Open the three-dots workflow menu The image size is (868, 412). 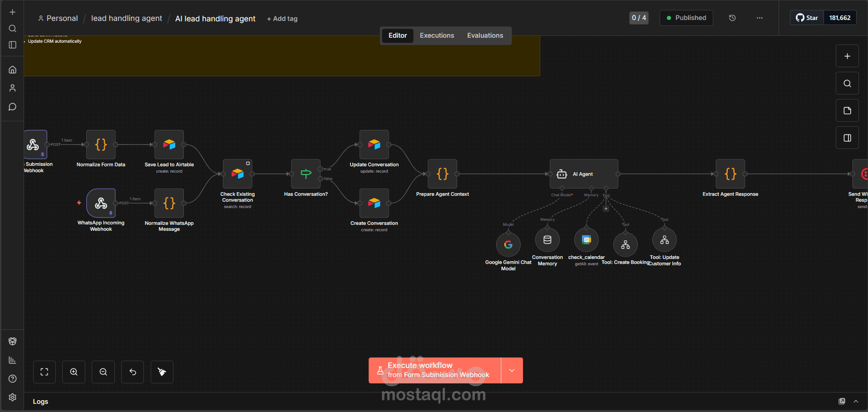point(759,18)
